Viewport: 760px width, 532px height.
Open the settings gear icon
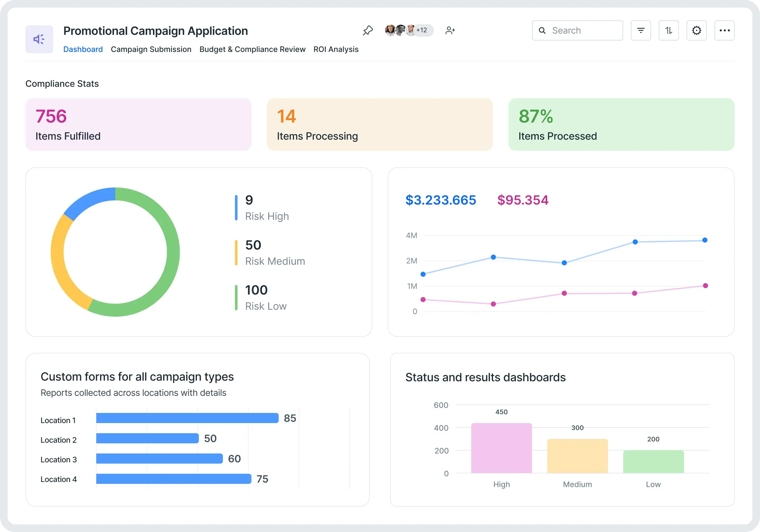click(696, 30)
